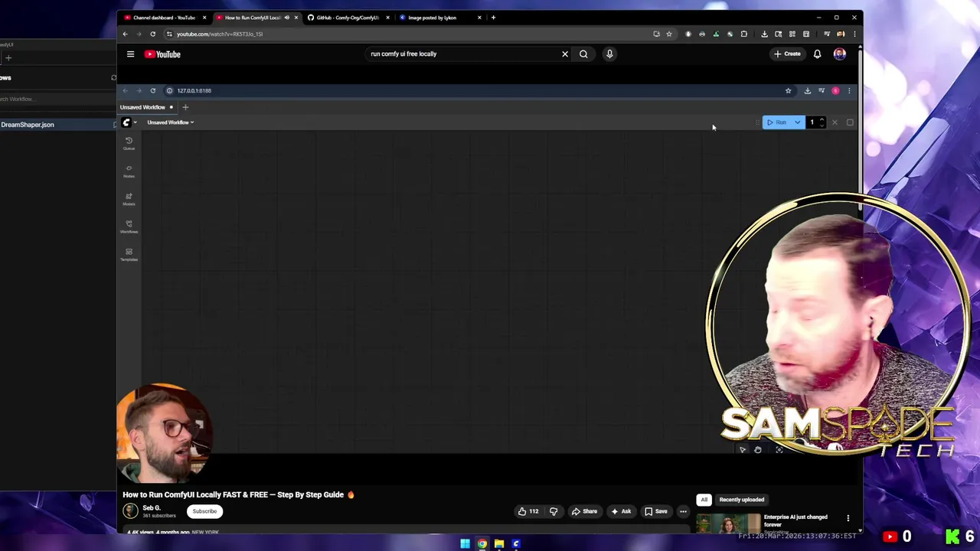Switch to the Channel dashboard tab

coord(164,18)
